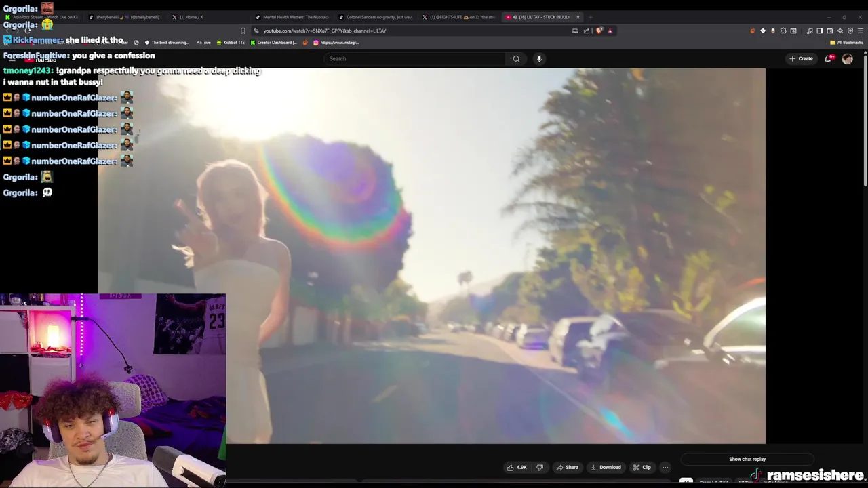This screenshot has height=488, width=868.
Task: Toggle browser sidebar panel icon
Action: coord(819,30)
